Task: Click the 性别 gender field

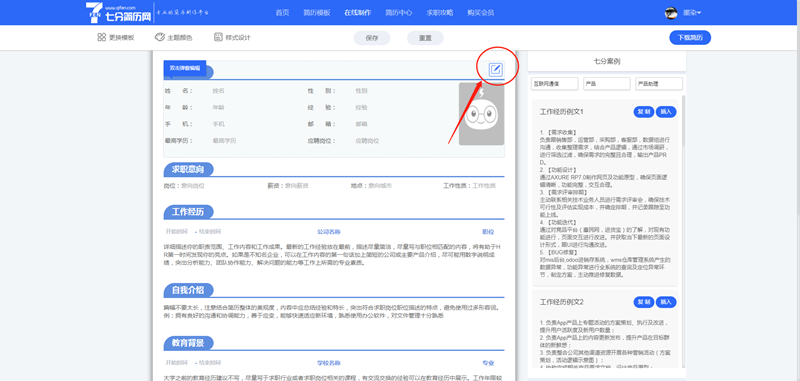Action: click(361, 91)
